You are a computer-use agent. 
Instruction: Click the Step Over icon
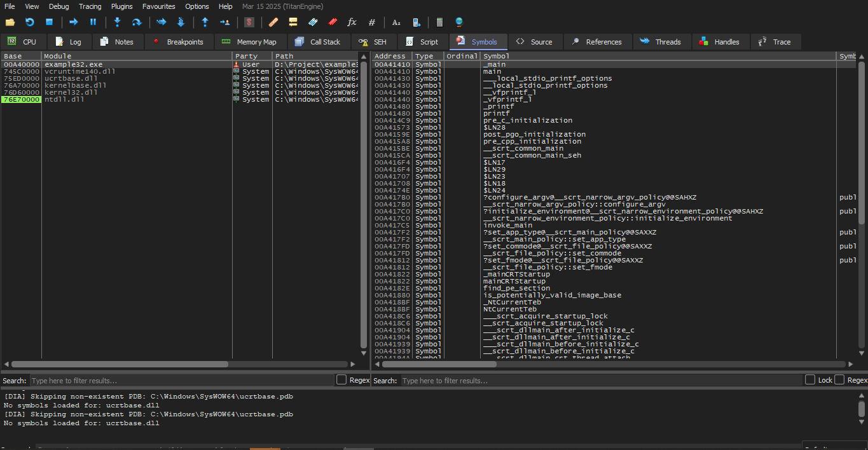click(136, 22)
